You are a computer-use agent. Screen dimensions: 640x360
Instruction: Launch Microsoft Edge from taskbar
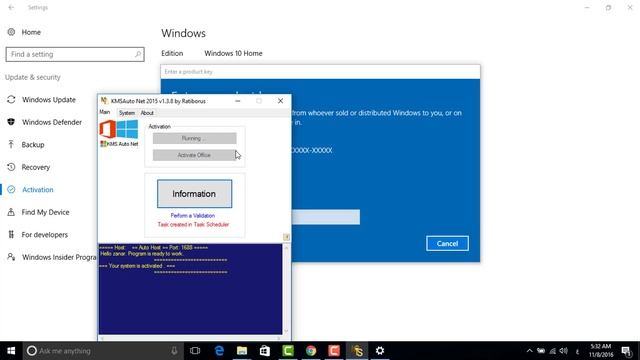(219, 351)
